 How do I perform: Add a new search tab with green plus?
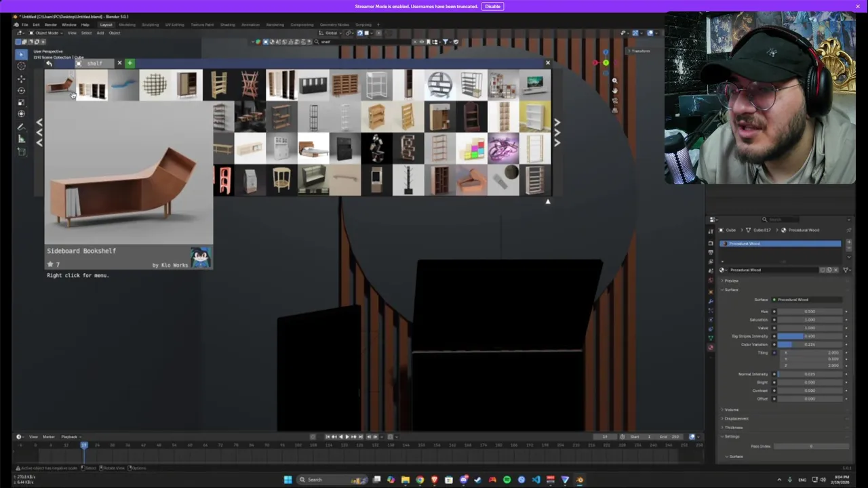(130, 63)
